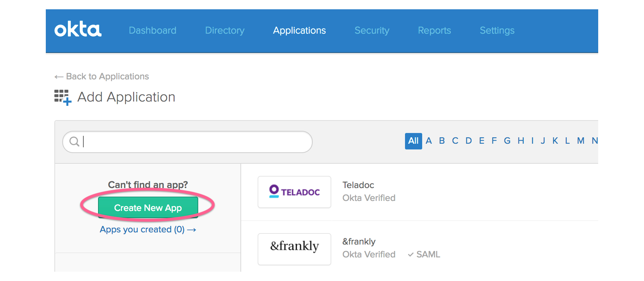Go to the Applications menu
Viewport: 644px width, 281px height.
point(299,30)
